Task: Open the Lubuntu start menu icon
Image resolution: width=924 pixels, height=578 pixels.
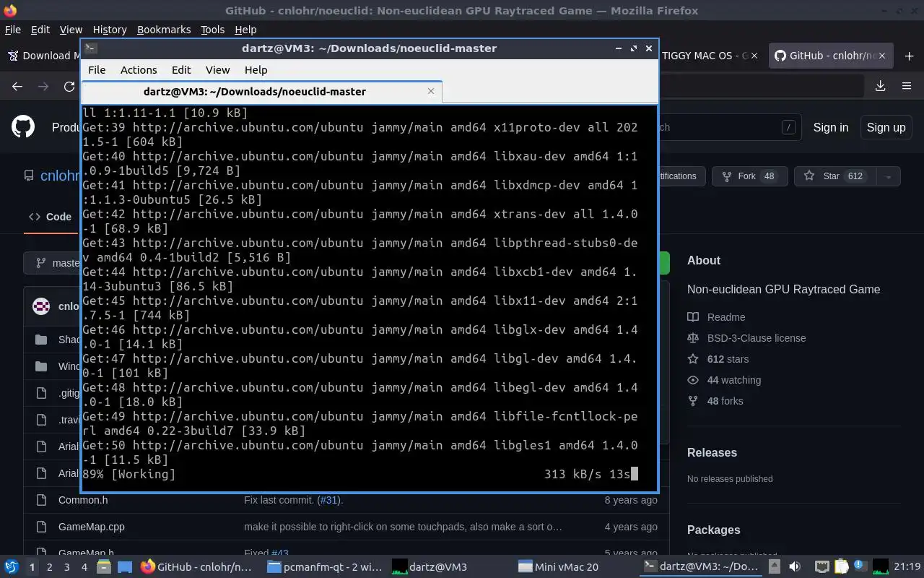Action: (x=12, y=567)
